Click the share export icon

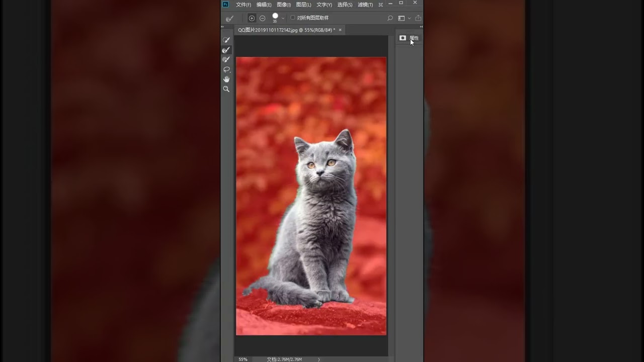coord(418,18)
